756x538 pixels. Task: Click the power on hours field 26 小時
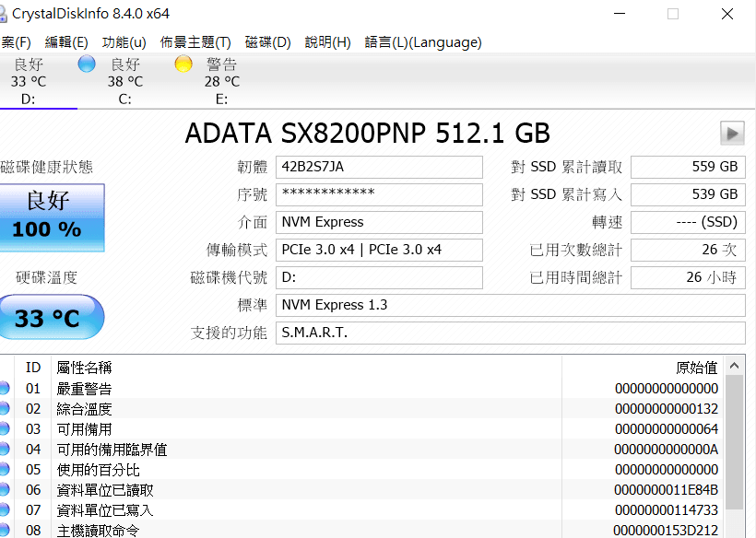point(688,277)
